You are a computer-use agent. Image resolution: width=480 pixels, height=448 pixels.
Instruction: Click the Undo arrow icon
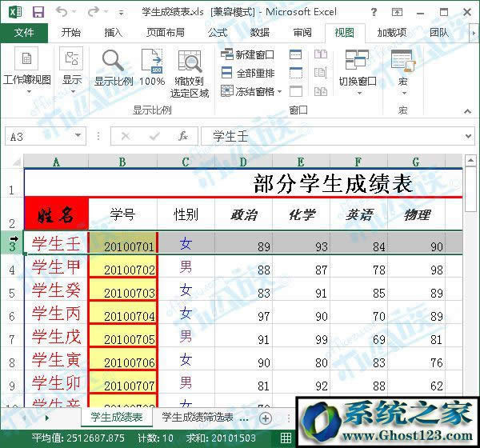click(x=63, y=11)
